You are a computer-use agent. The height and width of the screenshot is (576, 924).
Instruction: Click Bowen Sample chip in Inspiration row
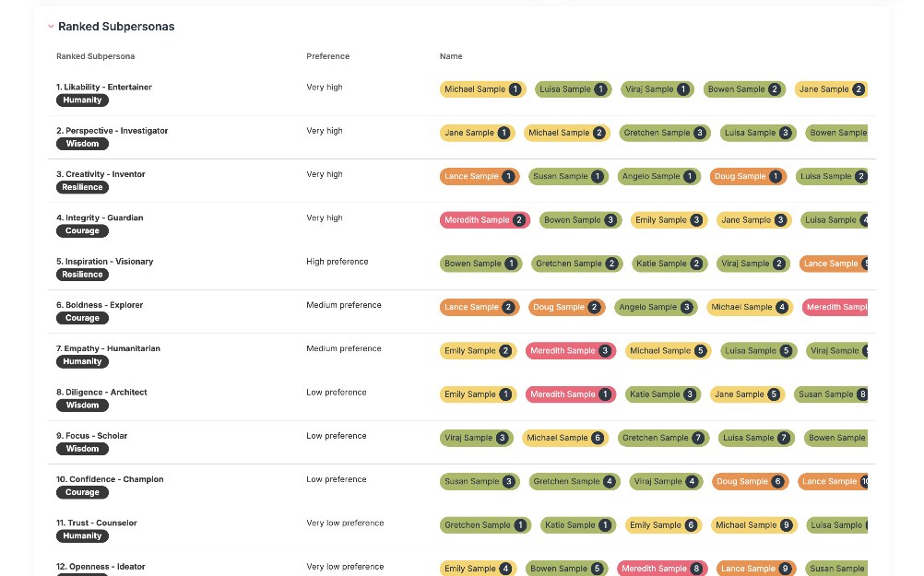click(x=480, y=264)
